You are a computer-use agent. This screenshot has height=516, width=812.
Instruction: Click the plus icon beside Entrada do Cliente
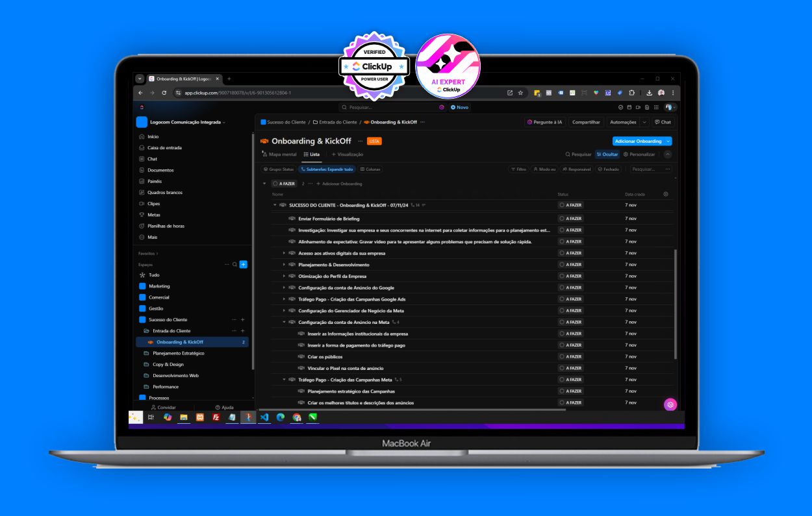pyautogui.click(x=243, y=331)
